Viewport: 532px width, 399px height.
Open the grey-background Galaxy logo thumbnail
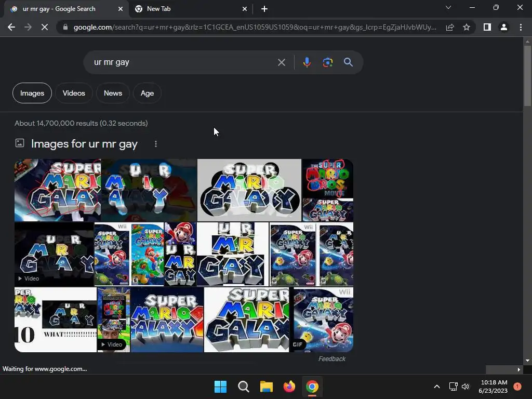point(249,190)
